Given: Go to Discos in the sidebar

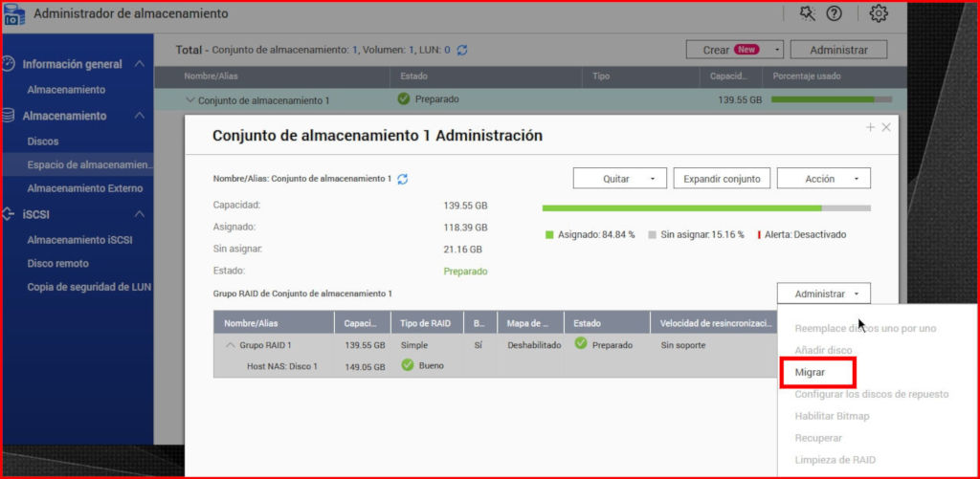Looking at the screenshot, I should pyautogui.click(x=43, y=142).
